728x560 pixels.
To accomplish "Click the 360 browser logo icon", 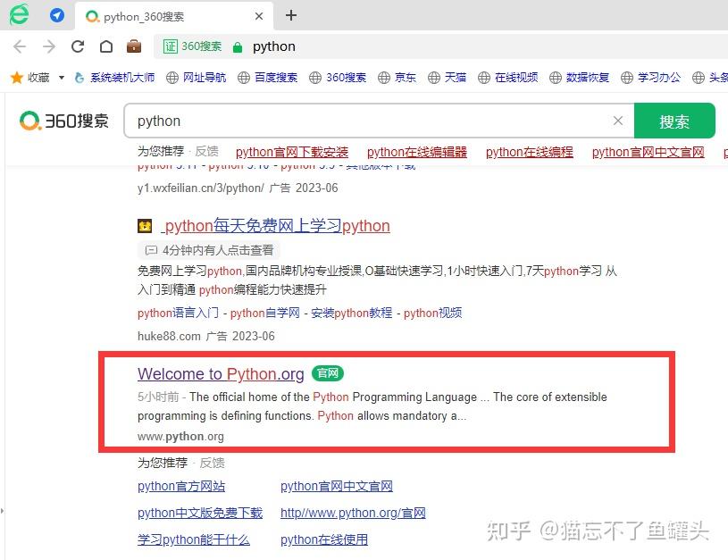I will pyautogui.click(x=19, y=14).
